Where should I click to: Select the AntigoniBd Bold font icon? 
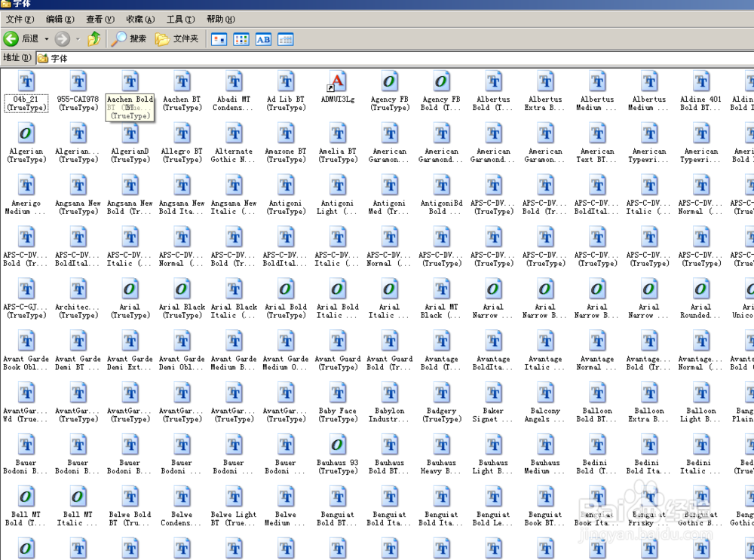click(x=442, y=185)
